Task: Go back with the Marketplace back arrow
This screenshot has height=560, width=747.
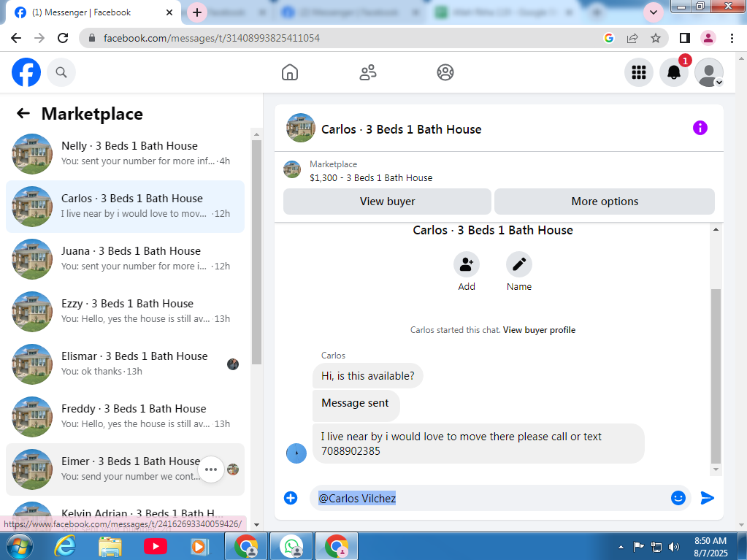Action: [23, 113]
